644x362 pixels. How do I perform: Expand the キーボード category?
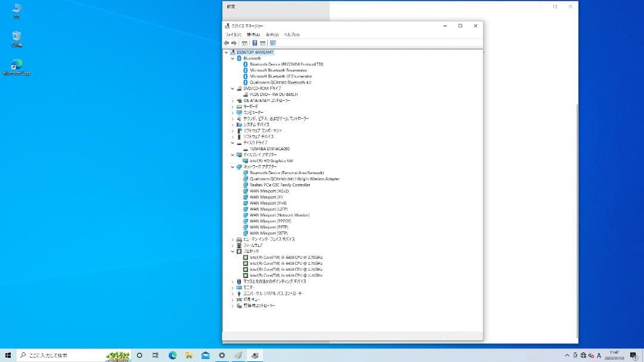coord(233,106)
